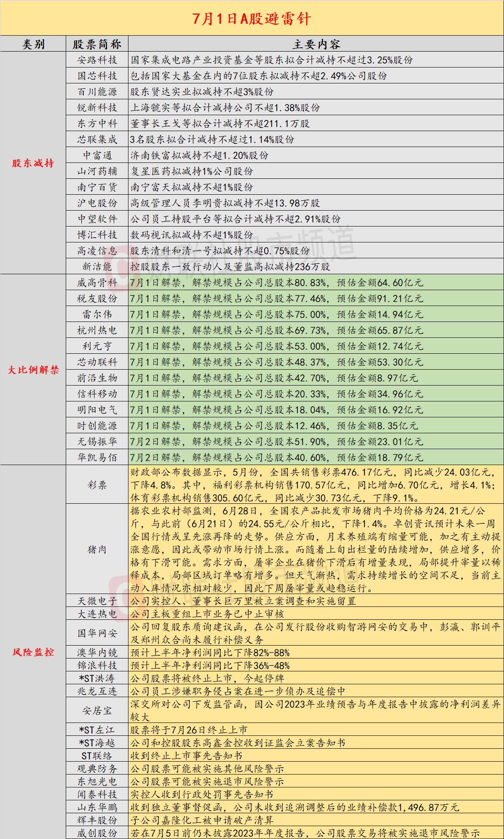This screenshot has height=839, width=504.
Task: Select stock name ST联络
Action: click(x=97, y=756)
